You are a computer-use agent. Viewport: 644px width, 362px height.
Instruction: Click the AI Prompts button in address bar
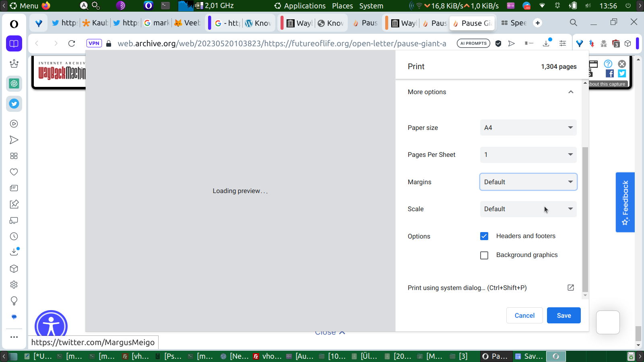tap(473, 43)
